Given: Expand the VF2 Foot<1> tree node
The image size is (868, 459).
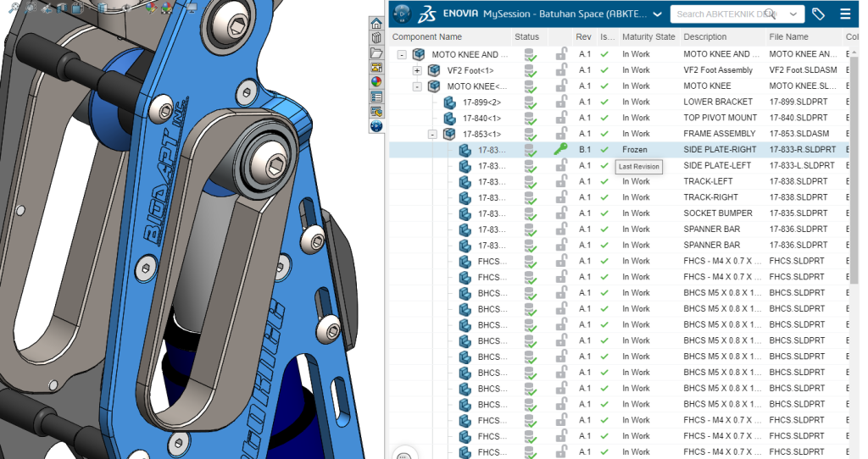Looking at the screenshot, I should [x=417, y=70].
